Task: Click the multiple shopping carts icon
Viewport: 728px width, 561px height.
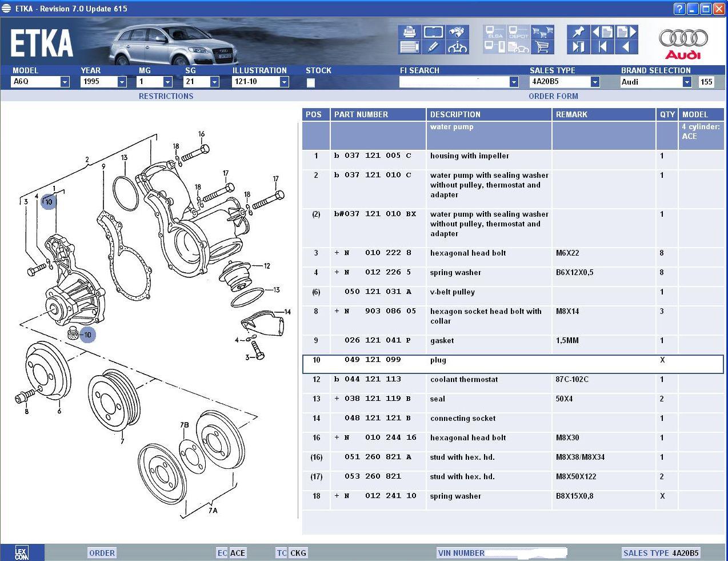Action: coord(542,32)
